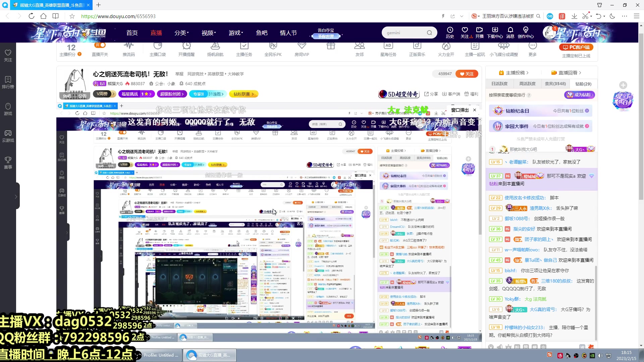Open 超级粉丝团 badge
Viewport: 644px width, 362px height.
click(172, 94)
